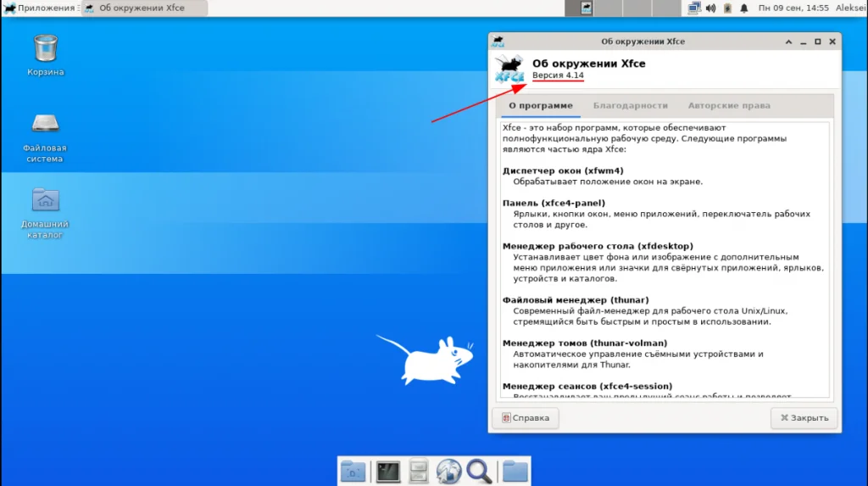868x486 pixels.
Task: Switch to the Благодарности tab
Action: click(631, 105)
